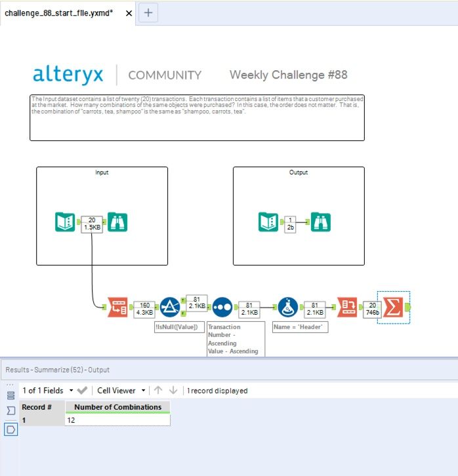This screenshot has height=476, width=458.
Task: Switch to challenge_88_start_file.yxmd tab
Action: tap(59, 13)
